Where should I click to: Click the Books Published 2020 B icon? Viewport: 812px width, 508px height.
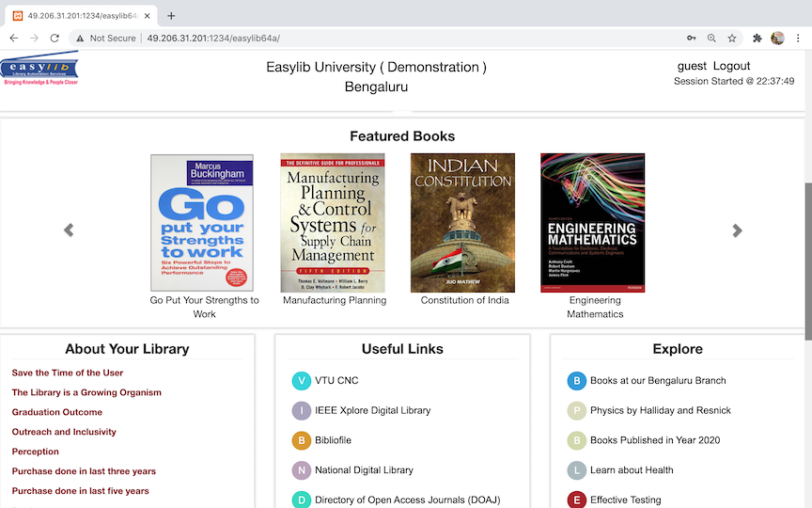click(576, 440)
